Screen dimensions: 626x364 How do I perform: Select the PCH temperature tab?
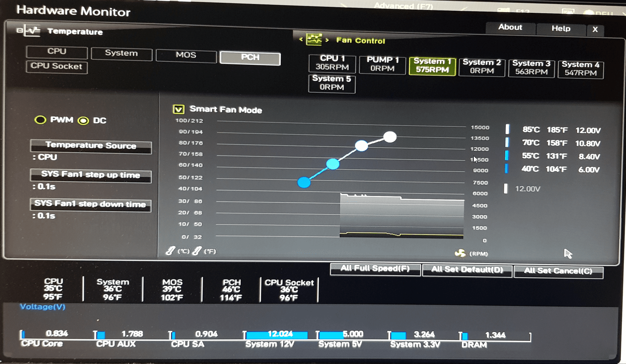(250, 58)
